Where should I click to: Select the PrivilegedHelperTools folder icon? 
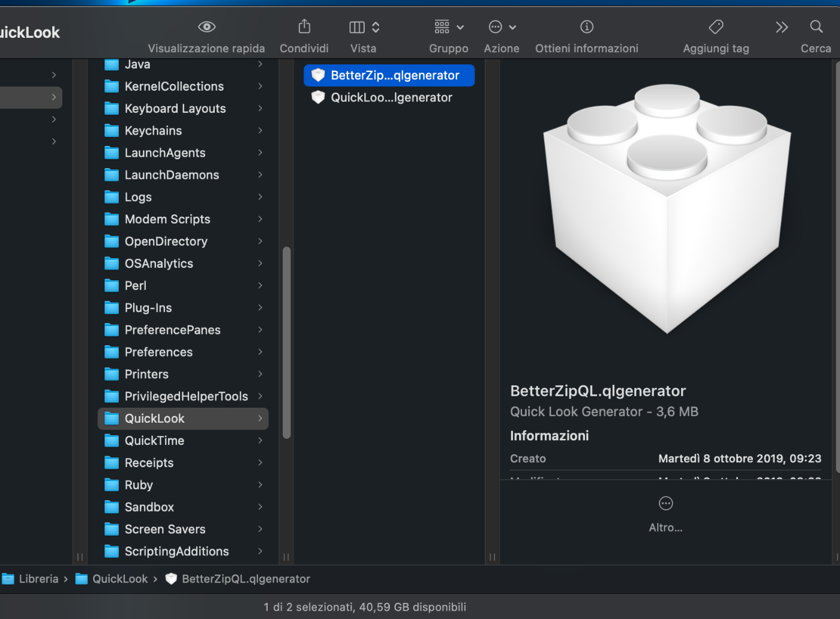point(112,396)
